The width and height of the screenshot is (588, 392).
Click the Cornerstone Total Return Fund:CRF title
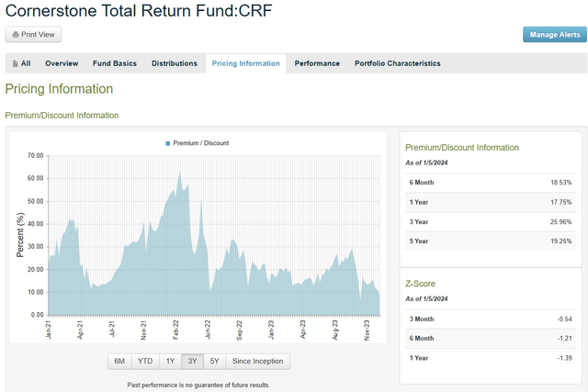click(139, 10)
